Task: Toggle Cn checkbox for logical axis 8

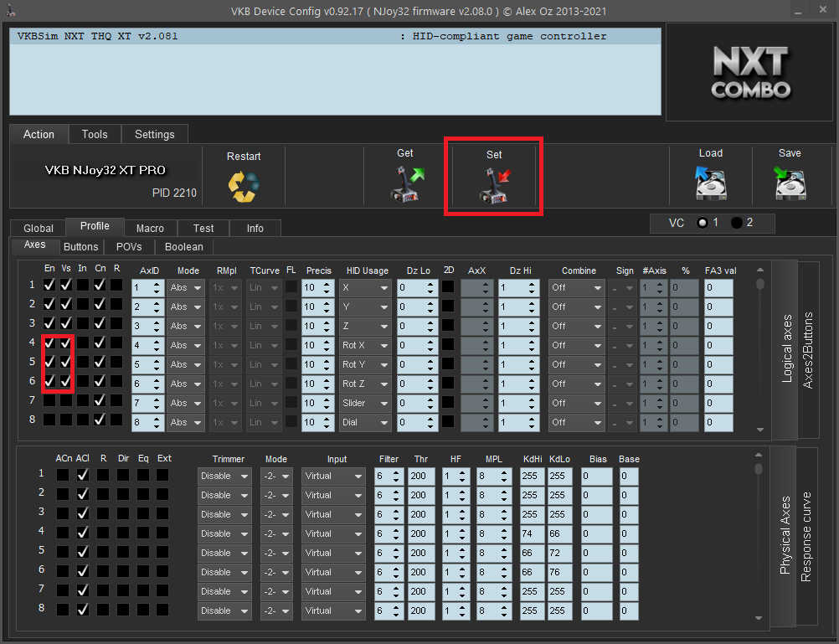Action: click(x=100, y=420)
